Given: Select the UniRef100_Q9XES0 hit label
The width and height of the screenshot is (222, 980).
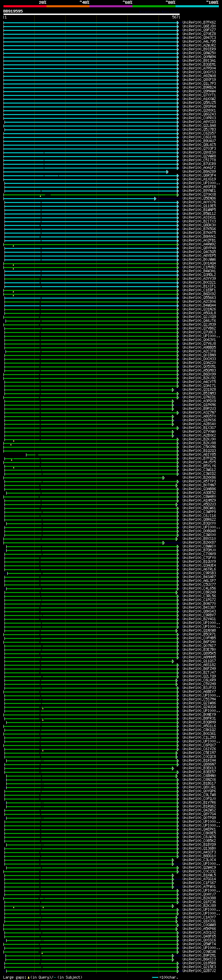Looking at the screenshot, I should click(199, 153).
